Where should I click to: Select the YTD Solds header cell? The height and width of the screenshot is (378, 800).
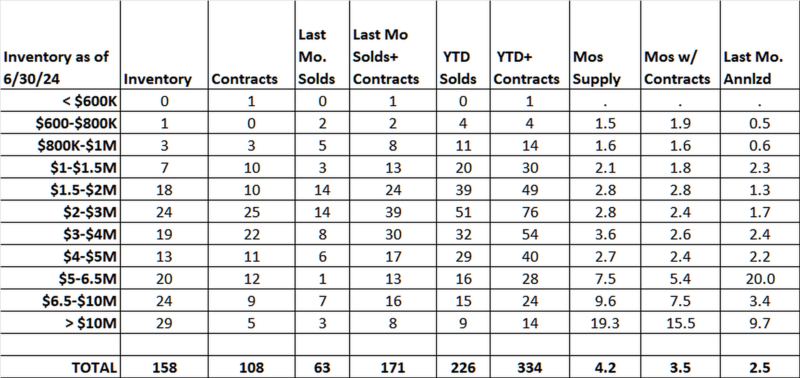tap(458, 68)
